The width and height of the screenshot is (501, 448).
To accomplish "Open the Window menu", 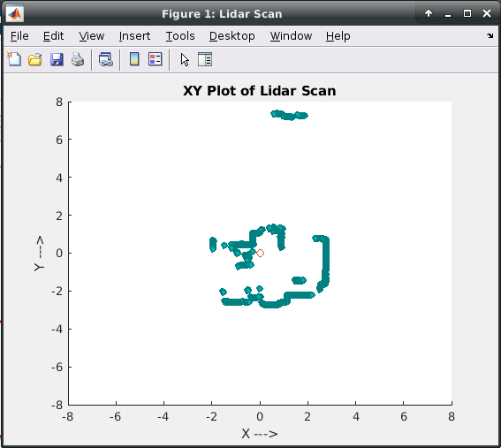I will pos(291,36).
